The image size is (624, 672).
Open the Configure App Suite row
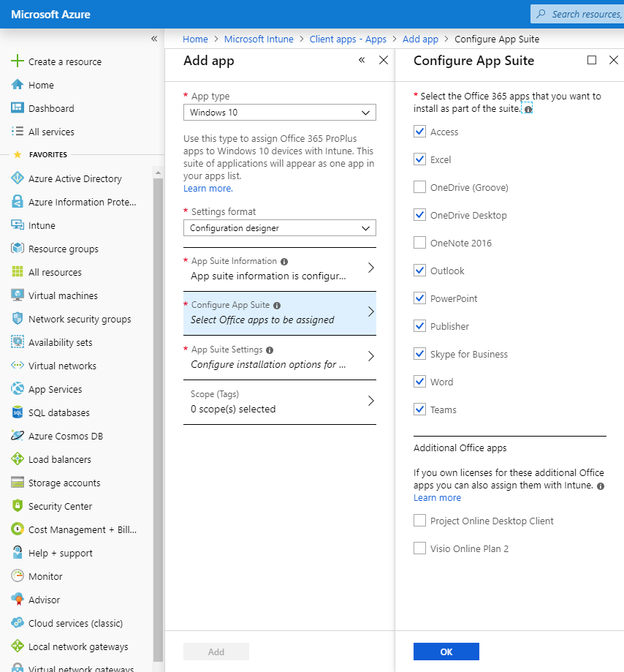click(x=280, y=313)
